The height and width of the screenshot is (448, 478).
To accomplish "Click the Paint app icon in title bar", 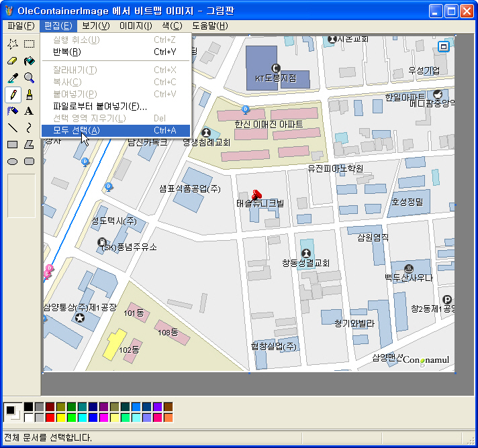I will [9, 11].
